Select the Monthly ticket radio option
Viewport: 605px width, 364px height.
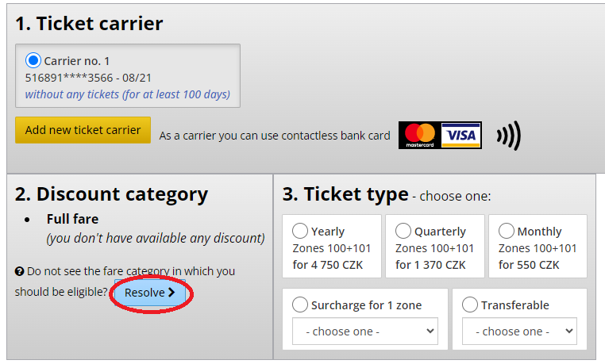tap(506, 231)
